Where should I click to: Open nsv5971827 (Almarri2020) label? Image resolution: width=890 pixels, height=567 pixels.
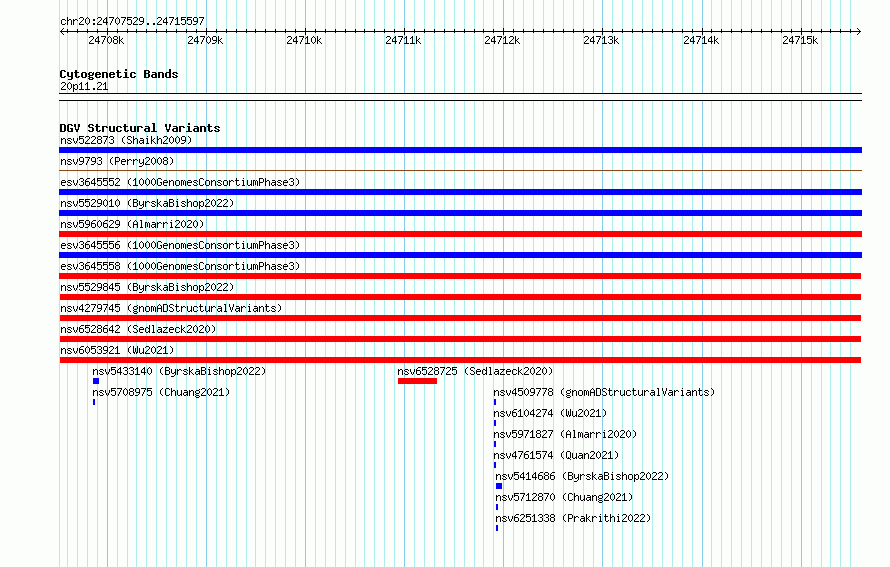pos(565,434)
